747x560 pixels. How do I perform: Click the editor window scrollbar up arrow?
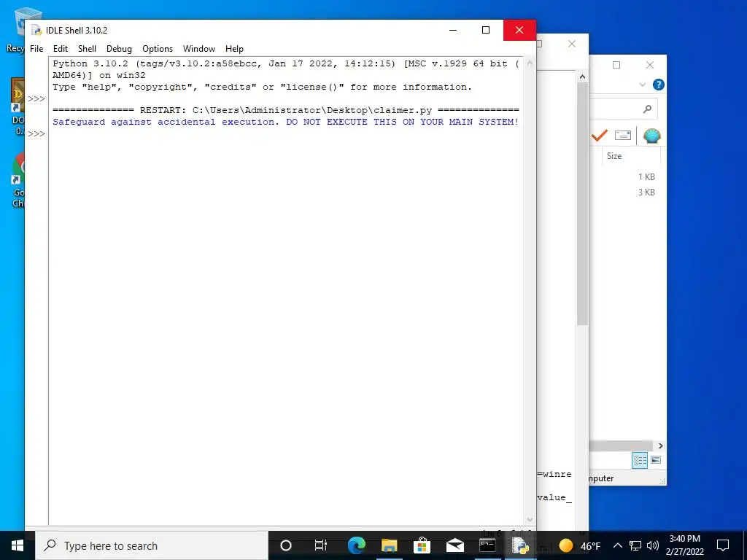coord(582,76)
